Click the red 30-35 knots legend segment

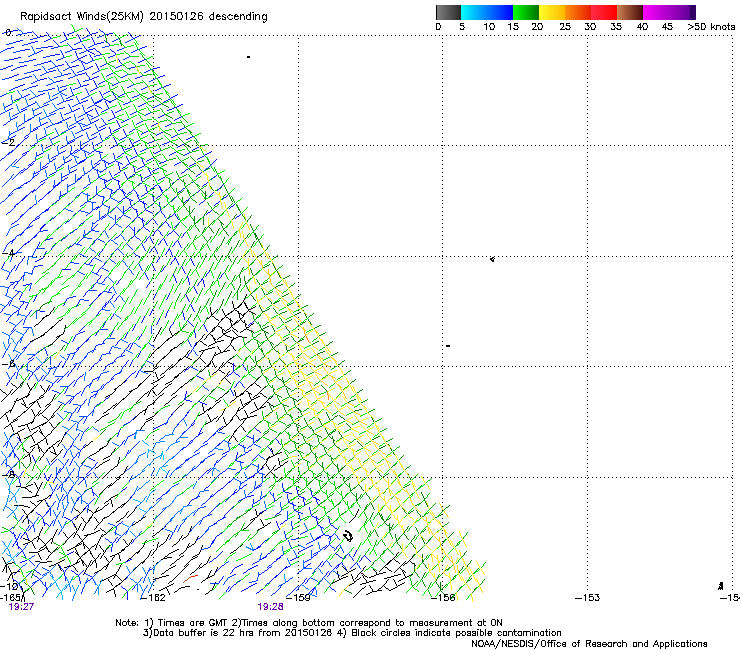tap(604, 12)
